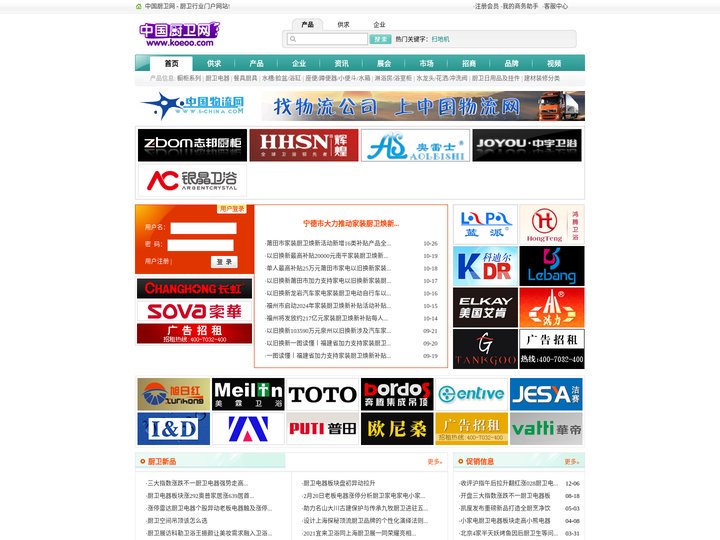The height and width of the screenshot is (540, 720).
Task: Open 更多 beside 厨卫新品
Action: click(434, 461)
